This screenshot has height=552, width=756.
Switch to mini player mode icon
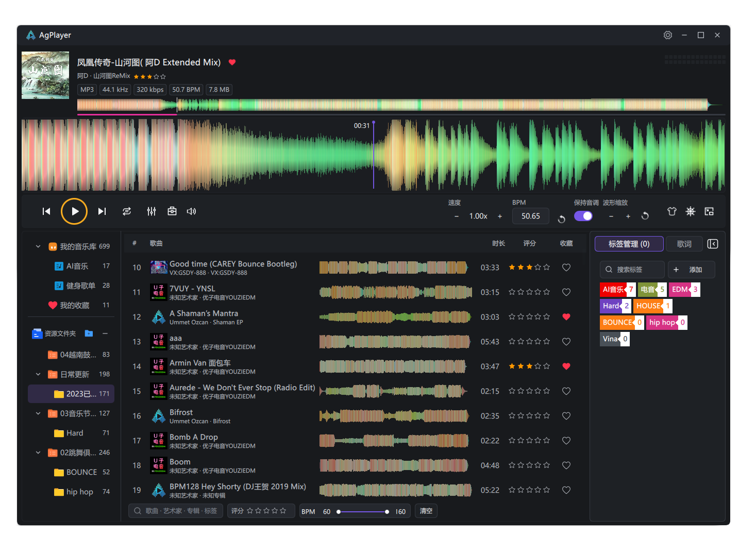(709, 211)
